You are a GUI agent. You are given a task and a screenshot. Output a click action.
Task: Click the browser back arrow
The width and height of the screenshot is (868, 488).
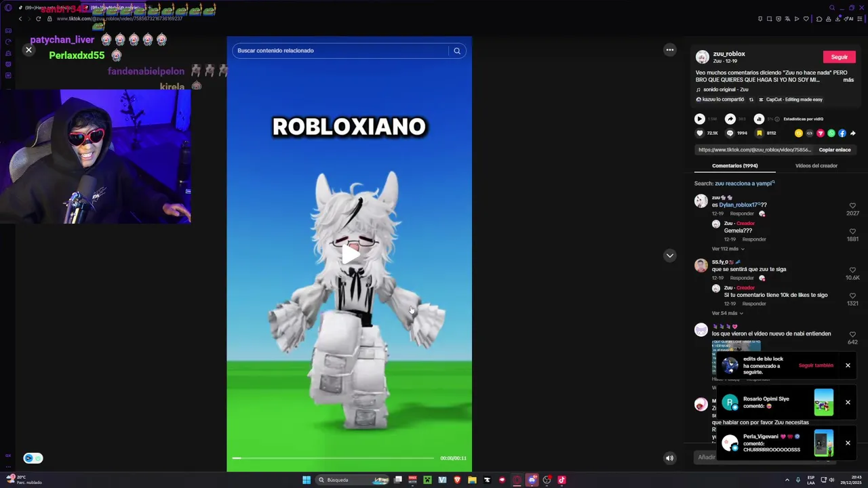(x=20, y=19)
